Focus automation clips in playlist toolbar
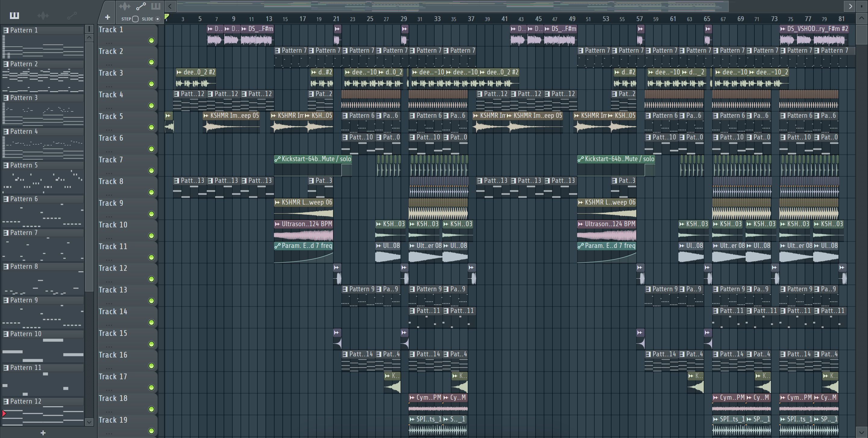Viewport: 868px width, 438px height. [140, 6]
